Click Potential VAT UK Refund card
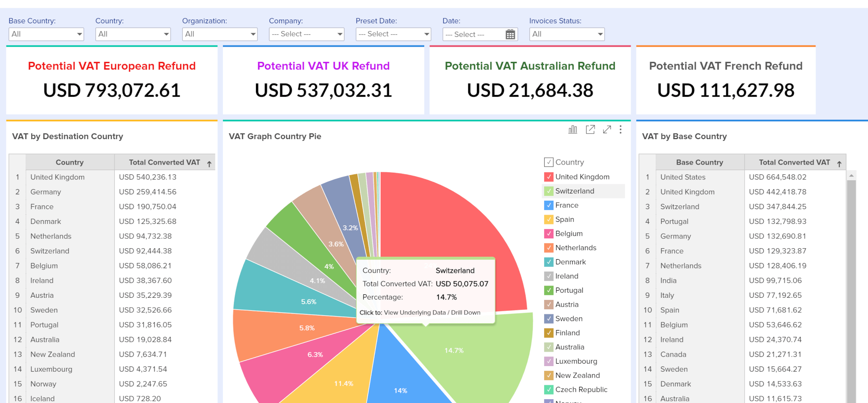Image resolution: width=868 pixels, height=403 pixels. [x=323, y=80]
